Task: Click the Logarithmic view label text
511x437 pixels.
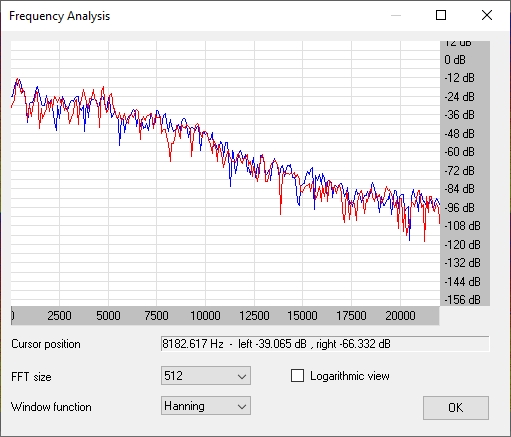Action: click(x=350, y=376)
